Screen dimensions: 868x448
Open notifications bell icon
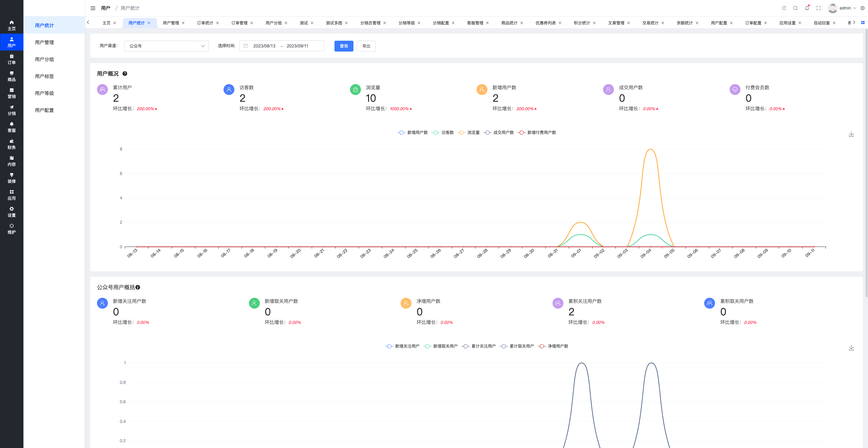(807, 8)
